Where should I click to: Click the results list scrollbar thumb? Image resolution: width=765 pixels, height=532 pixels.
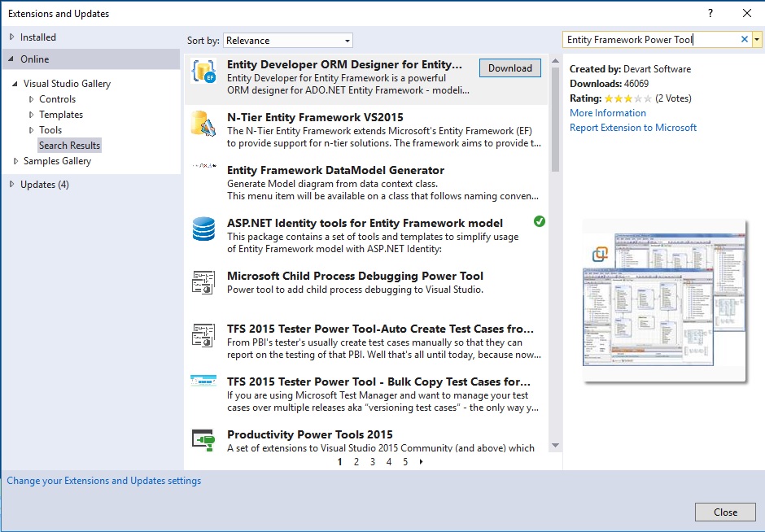tap(555, 120)
